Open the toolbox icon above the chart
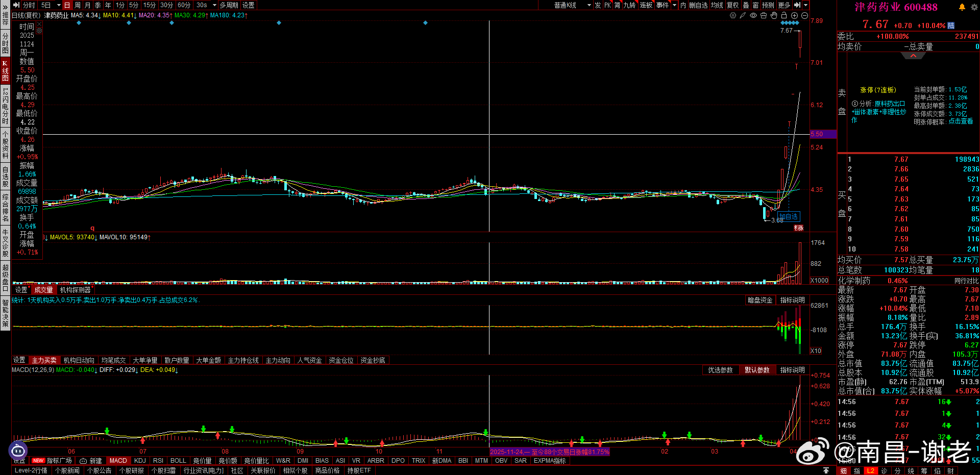This screenshot has height=475, width=980. 764,16
